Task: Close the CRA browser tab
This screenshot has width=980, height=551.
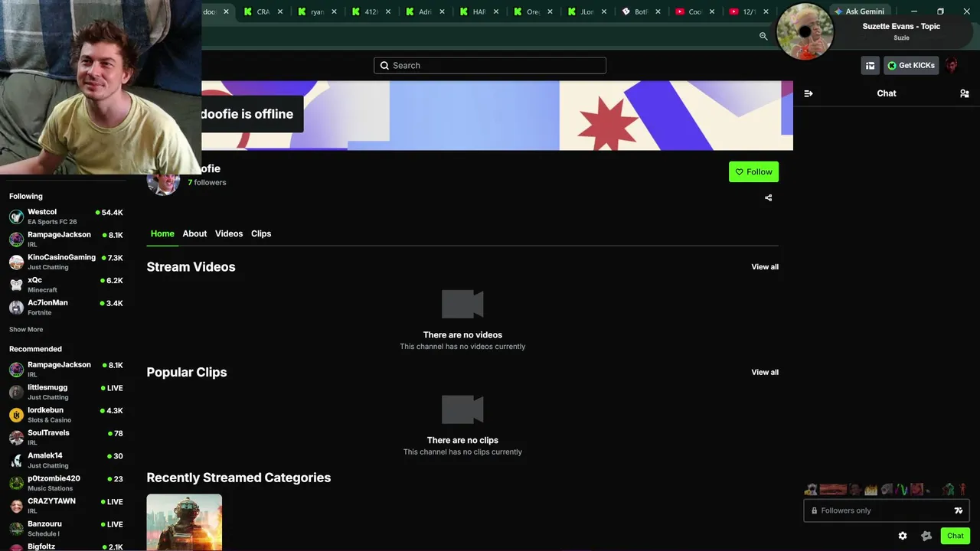Action: pos(280,11)
